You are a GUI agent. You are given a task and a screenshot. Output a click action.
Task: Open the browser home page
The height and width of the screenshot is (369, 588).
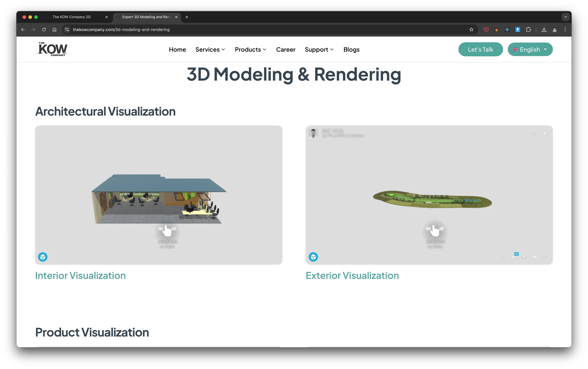54,30
